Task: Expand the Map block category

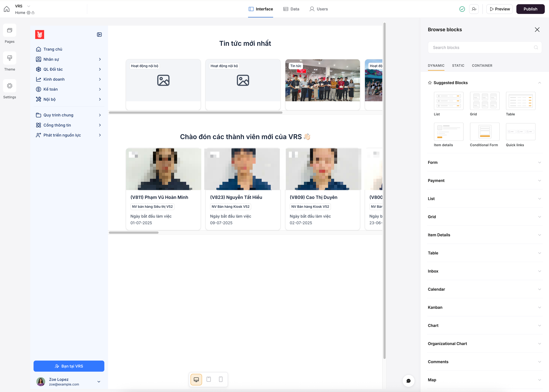Action: click(x=484, y=380)
